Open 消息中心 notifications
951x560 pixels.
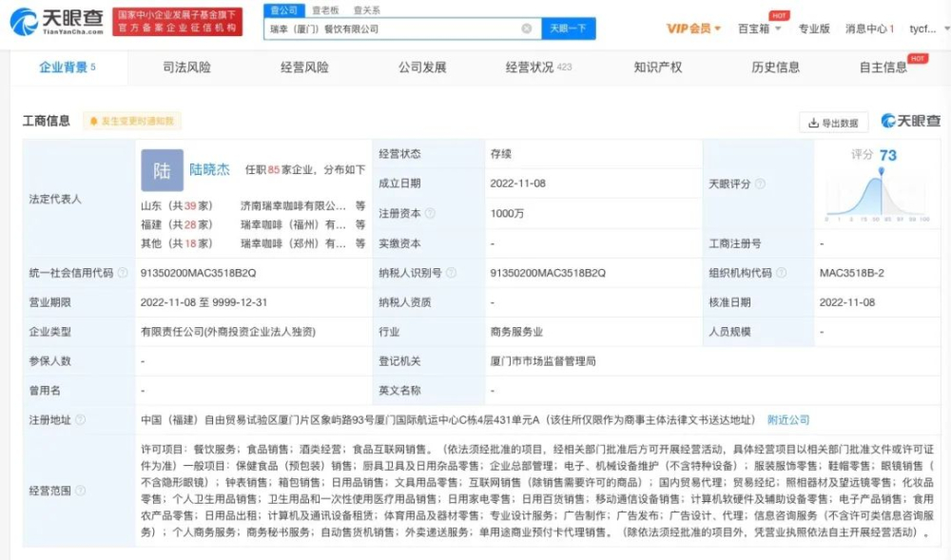[869, 29]
